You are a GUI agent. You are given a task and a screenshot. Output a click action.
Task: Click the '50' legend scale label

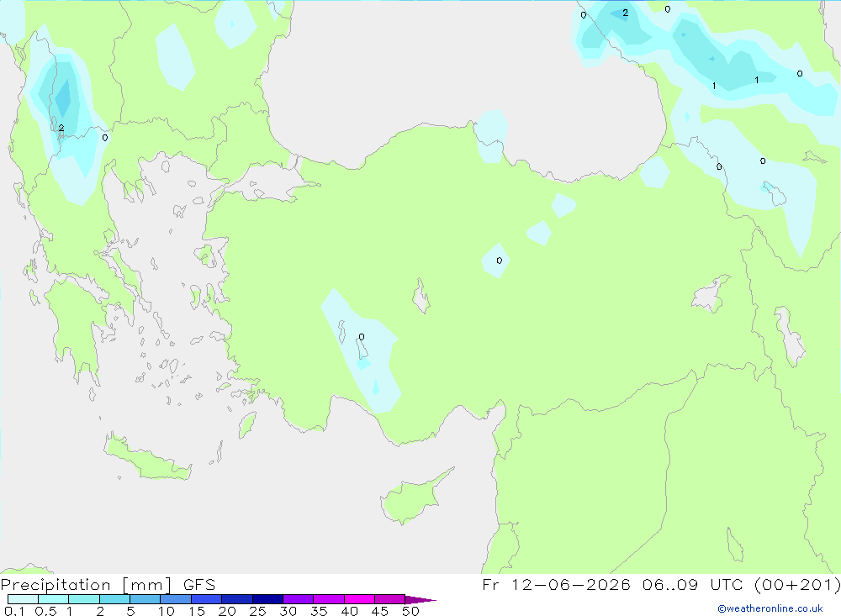coord(410,611)
